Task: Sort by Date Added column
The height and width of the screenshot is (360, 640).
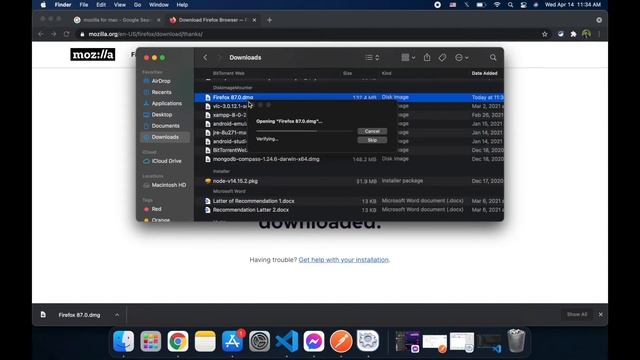Action: [484, 73]
